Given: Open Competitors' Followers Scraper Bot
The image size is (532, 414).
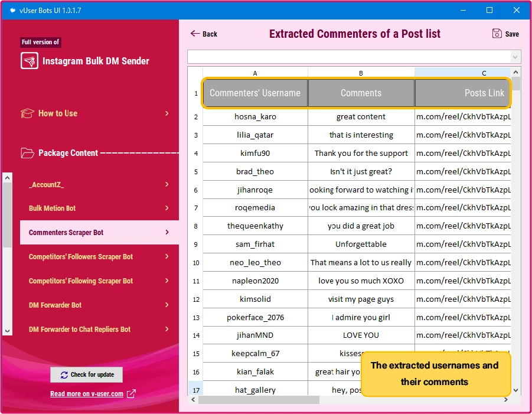Looking at the screenshot, I should pyautogui.click(x=99, y=256).
